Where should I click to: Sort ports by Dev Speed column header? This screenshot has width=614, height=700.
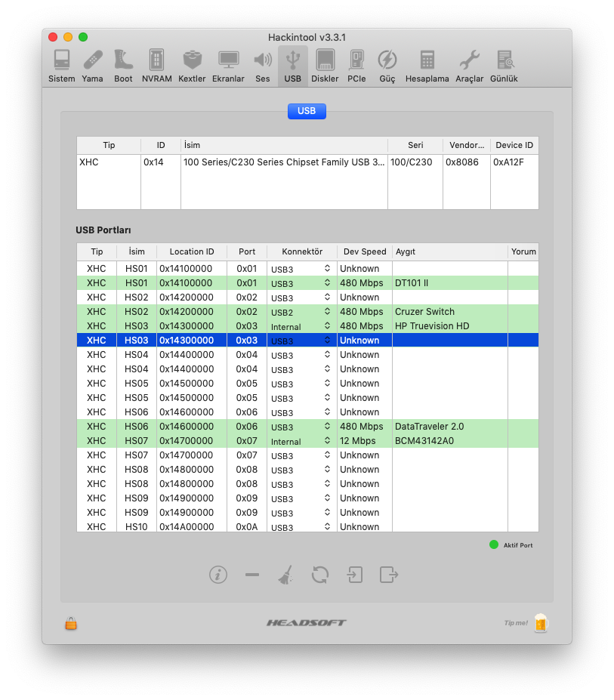(364, 251)
